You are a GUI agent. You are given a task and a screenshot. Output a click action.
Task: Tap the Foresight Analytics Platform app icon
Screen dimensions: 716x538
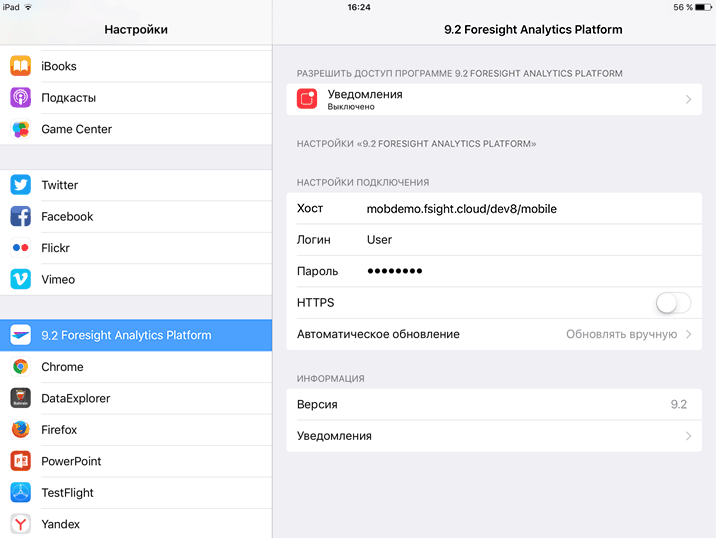(21, 335)
